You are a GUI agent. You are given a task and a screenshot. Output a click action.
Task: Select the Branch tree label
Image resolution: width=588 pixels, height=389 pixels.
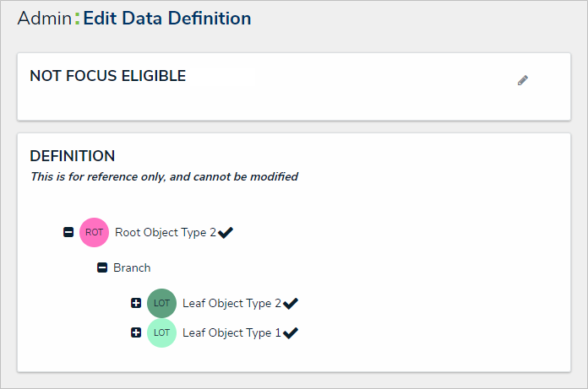[x=132, y=267]
